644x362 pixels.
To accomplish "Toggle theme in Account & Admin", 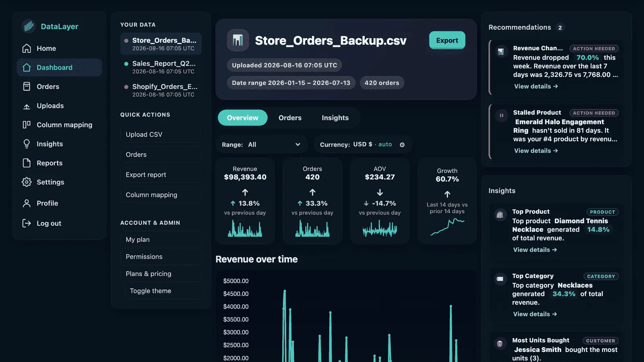I will (x=163, y=291).
